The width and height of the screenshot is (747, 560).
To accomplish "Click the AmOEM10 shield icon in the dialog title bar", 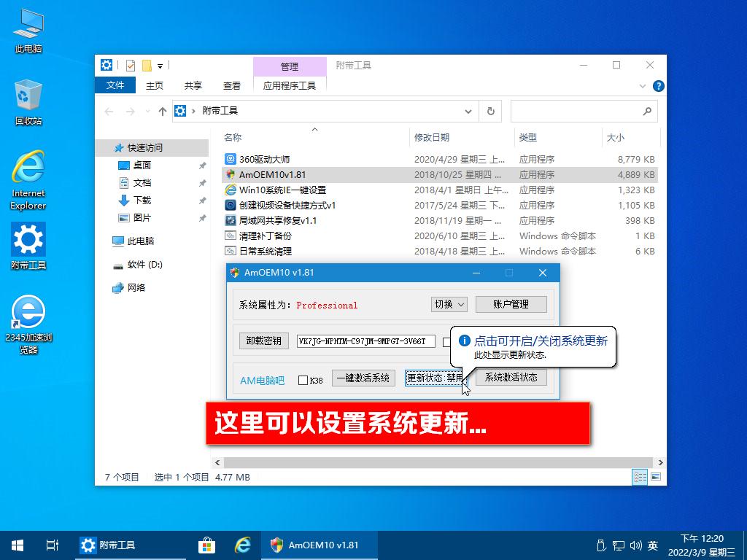I will click(235, 273).
